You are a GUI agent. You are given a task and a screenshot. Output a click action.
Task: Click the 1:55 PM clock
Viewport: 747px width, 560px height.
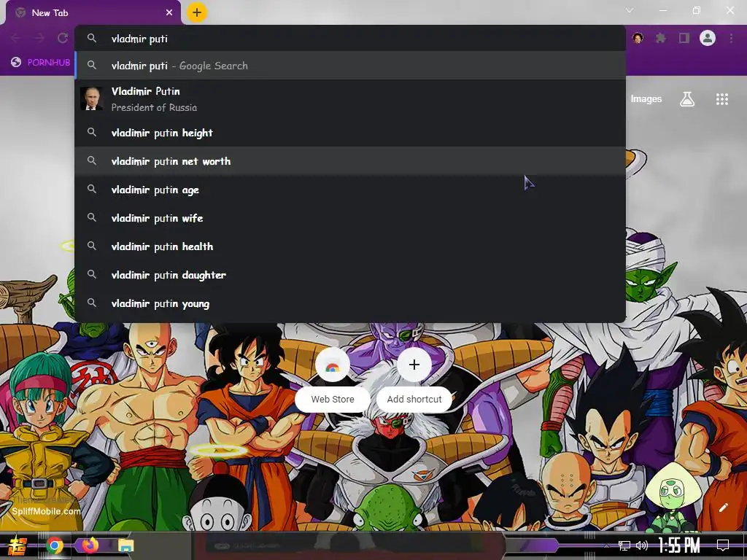coord(679,545)
